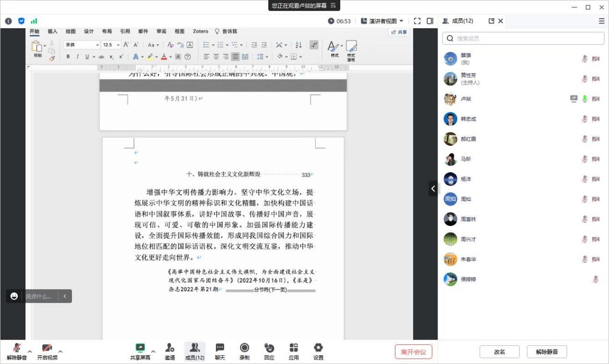
Task: Open the reactions icon
Action: point(269,348)
